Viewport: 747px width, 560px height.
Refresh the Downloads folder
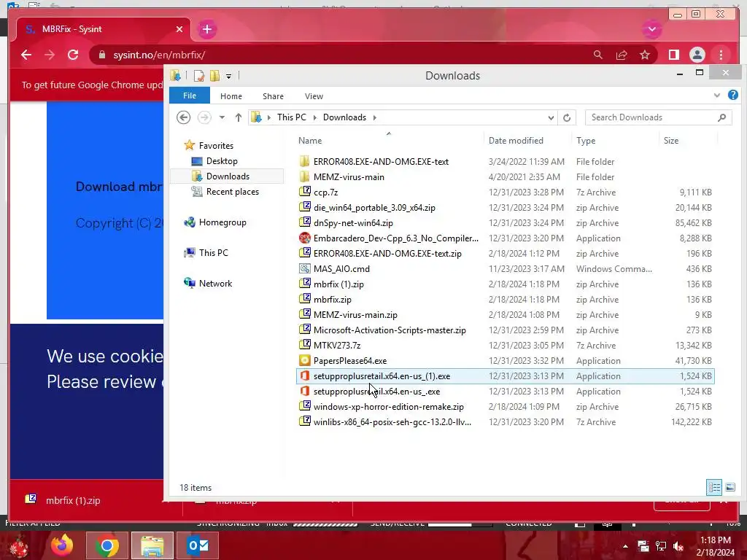click(x=566, y=117)
